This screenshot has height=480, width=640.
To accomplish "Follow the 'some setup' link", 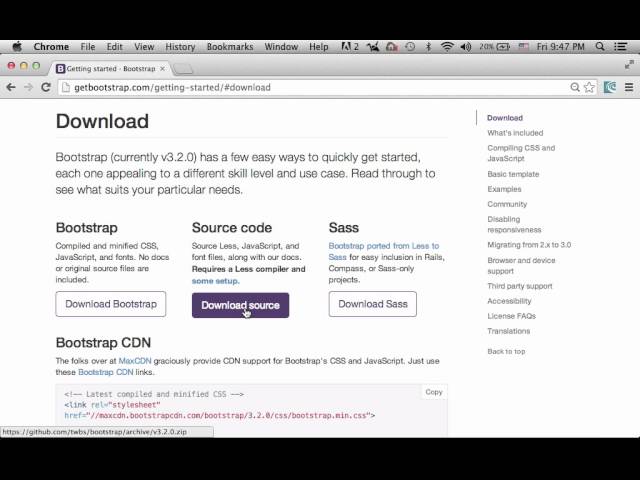I will tap(216, 281).
